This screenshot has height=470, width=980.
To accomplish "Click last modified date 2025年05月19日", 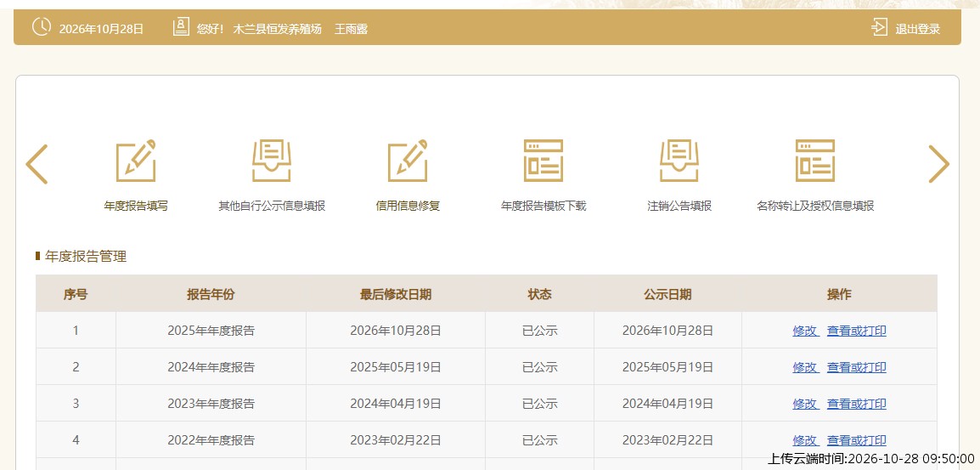I will pyautogui.click(x=396, y=367).
